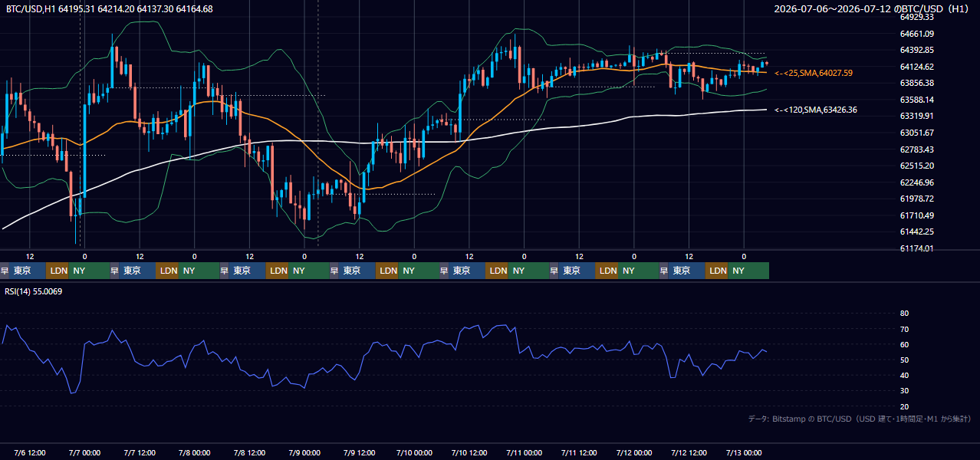Click the date label 7/11 12:00

click(579, 452)
